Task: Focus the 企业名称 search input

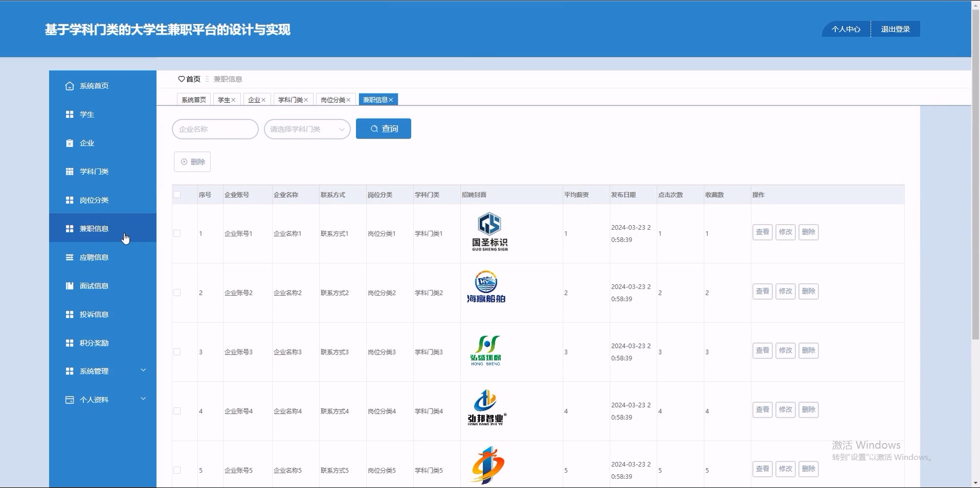Action: tap(215, 129)
